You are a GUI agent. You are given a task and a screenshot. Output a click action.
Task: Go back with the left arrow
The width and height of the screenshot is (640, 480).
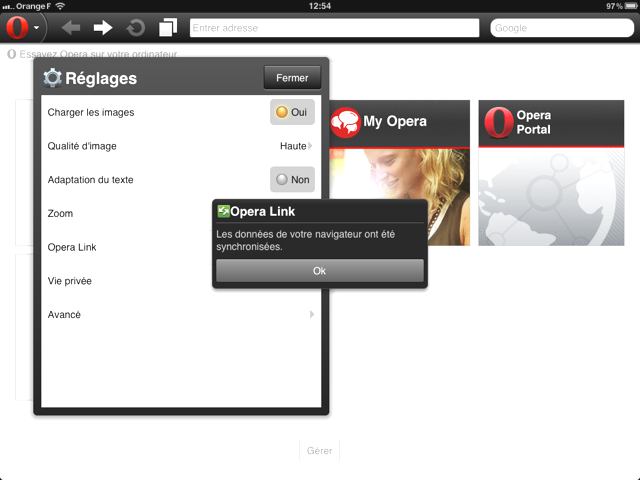pos(71,27)
